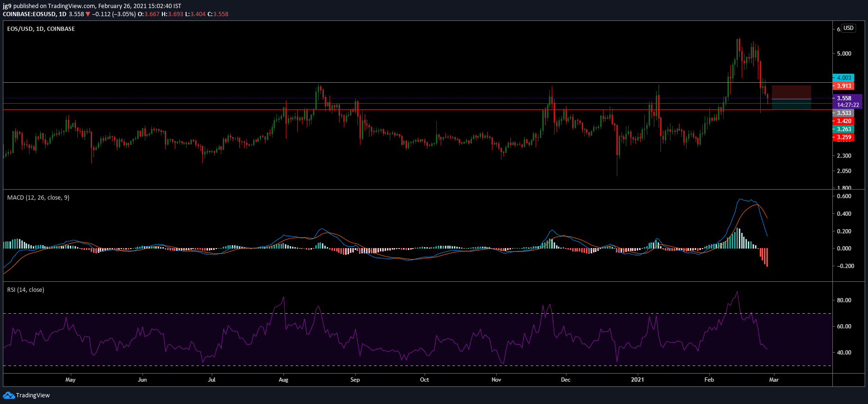868x404 pixels.
Task: Click the COINBASE:EOSUSD symbol text in header
Action: [29, 14]
